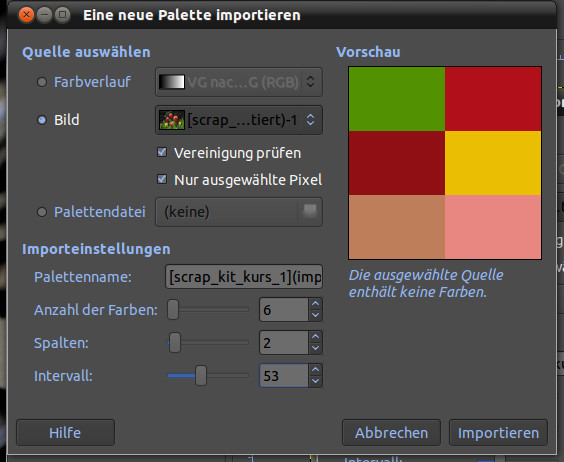Viewport: 564px width, 462px height.
Task: Click the file browse icon beside Palettendatei
Action: click(310, 211)
